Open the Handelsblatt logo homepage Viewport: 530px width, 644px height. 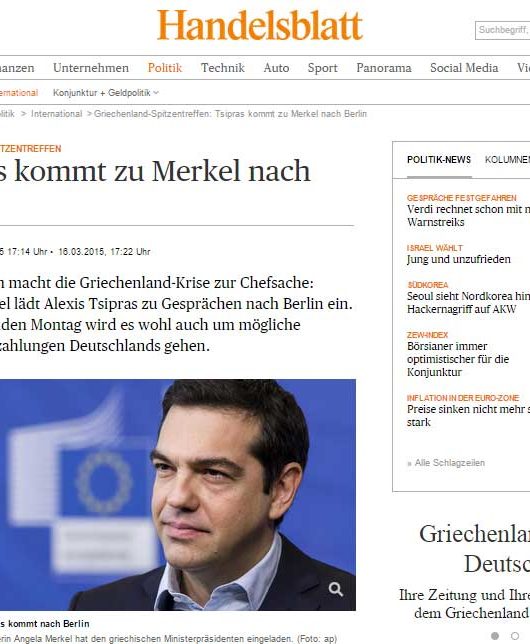pos(260,25)
